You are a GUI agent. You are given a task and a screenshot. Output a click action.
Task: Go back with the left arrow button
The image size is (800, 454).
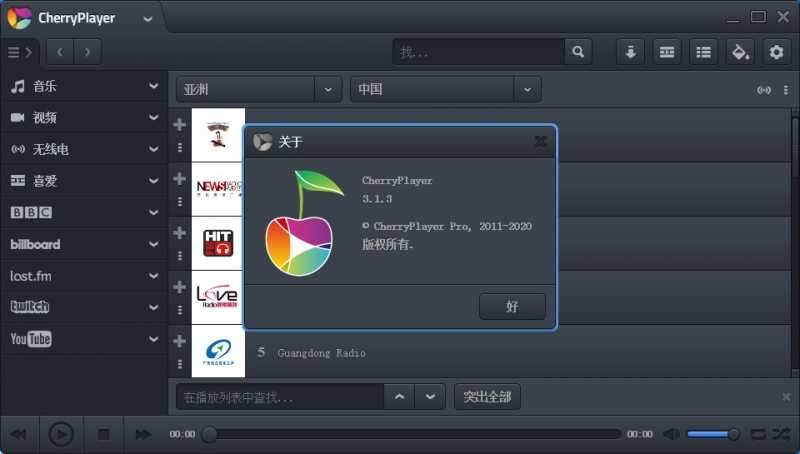(60, 52)
